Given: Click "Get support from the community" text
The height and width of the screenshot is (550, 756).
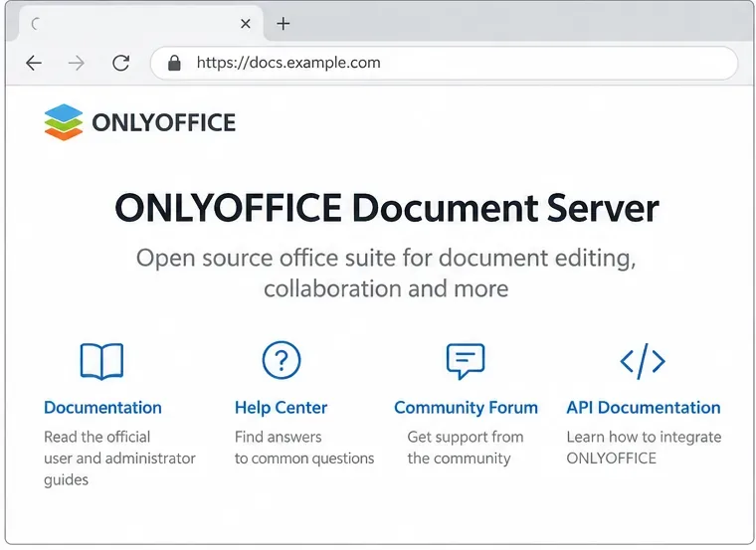Looking at the screenshot, I should (466, 448).
